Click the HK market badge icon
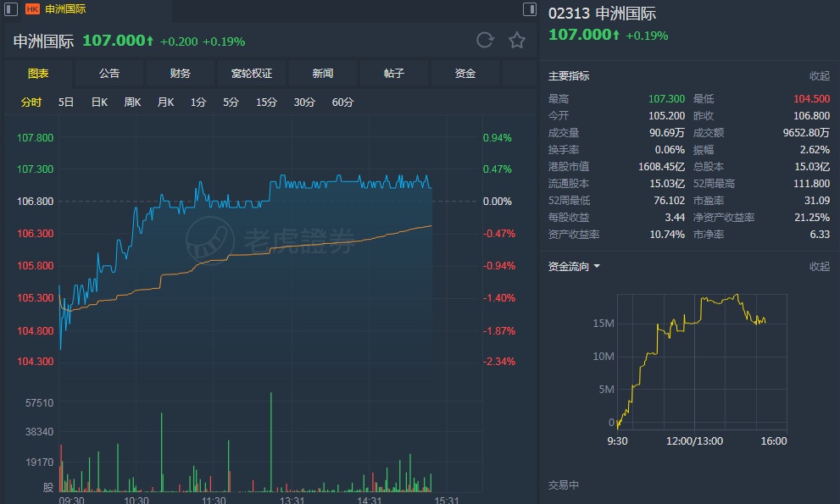This screenshot has width=840, height=504. [33, 9]
